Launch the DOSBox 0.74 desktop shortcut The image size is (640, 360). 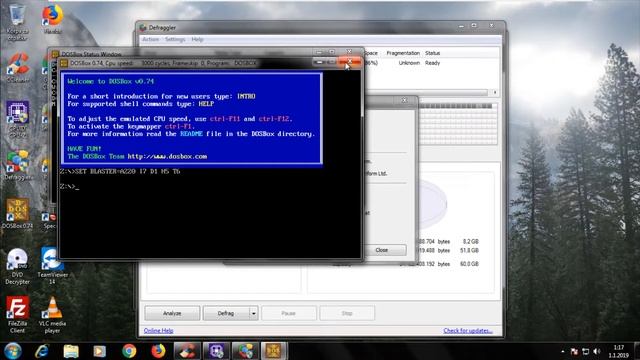point(17,213)
